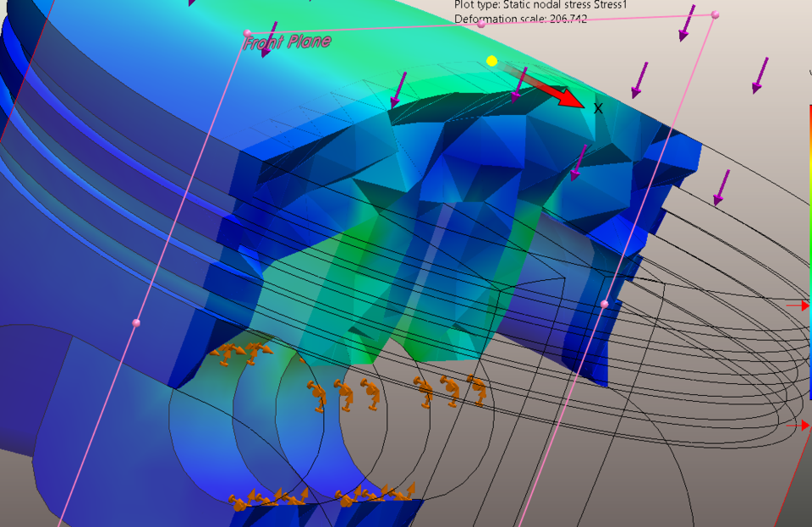Select the pink sphere handle on the left plane border
Image resolution: width=812 pixels, height=527 pixels.
click(x=138, y=322)
